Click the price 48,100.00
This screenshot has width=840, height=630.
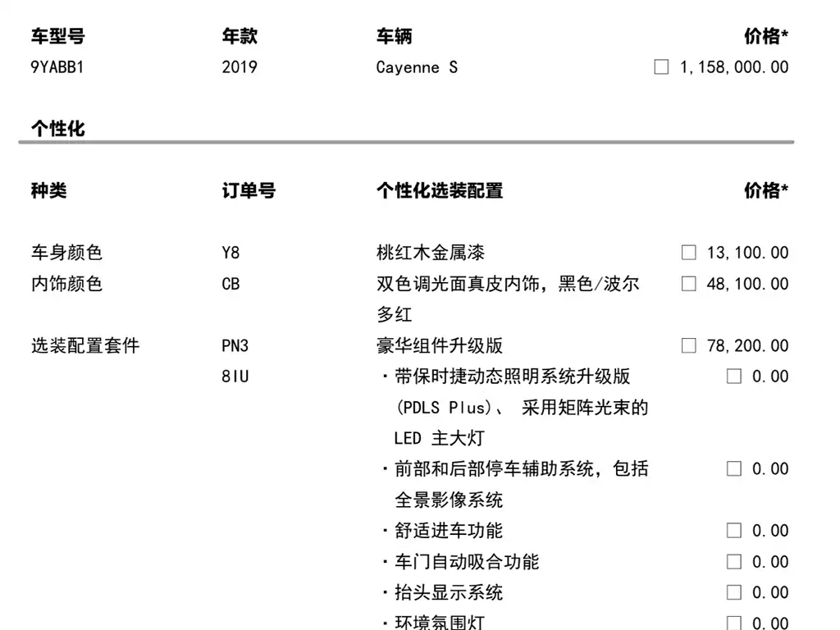click(x=747, y=283)
